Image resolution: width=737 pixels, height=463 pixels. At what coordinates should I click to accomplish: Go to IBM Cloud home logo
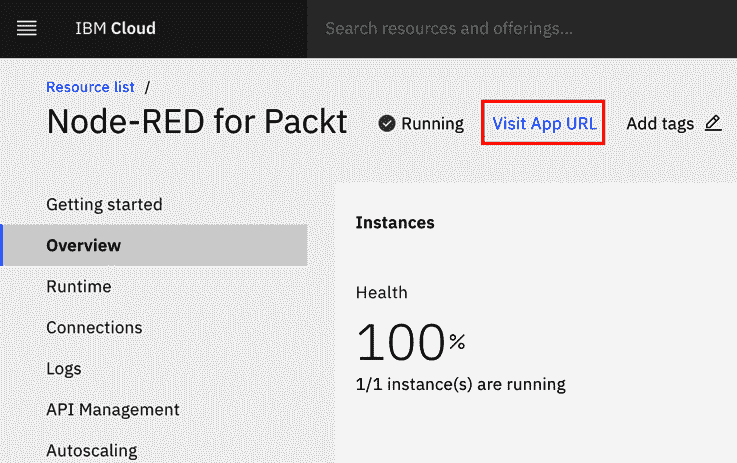(x=115, y=28)
